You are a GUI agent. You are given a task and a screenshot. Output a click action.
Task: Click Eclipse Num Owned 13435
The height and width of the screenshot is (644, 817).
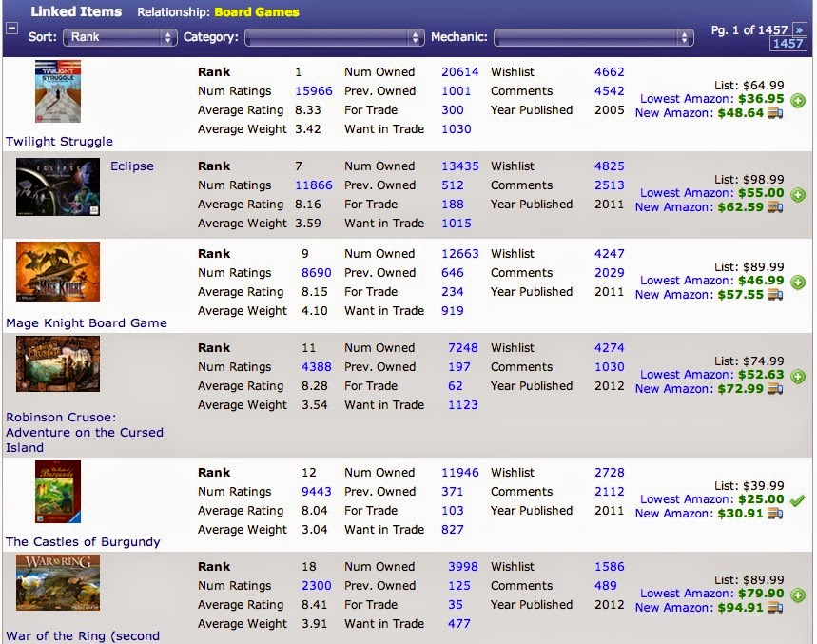(x=460, y=166)
